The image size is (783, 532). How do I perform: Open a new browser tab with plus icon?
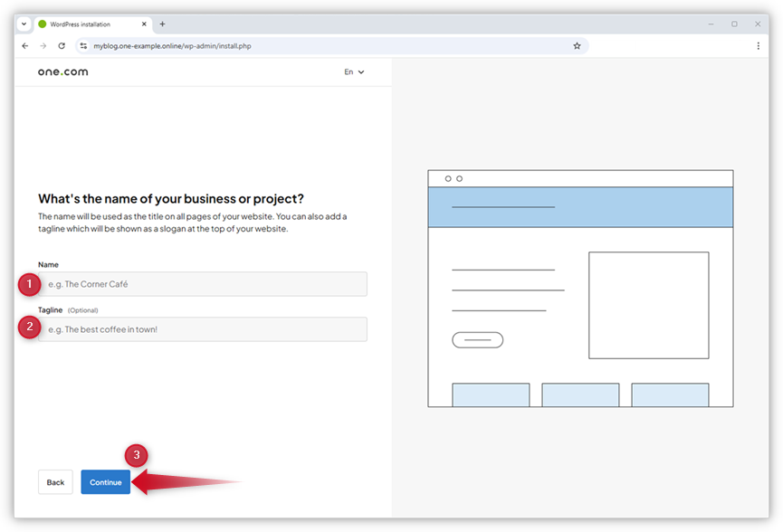162,24
